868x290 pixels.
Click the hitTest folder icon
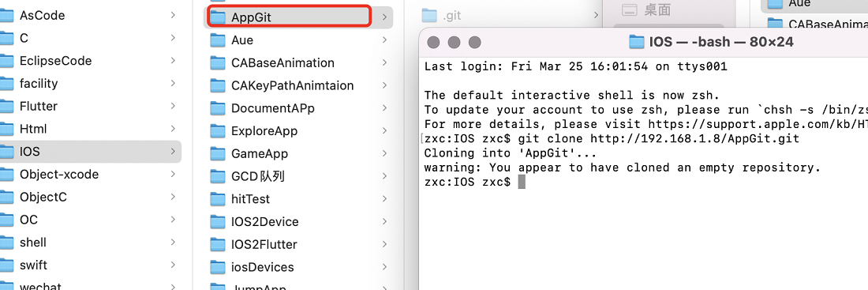(x=218, y=198)
